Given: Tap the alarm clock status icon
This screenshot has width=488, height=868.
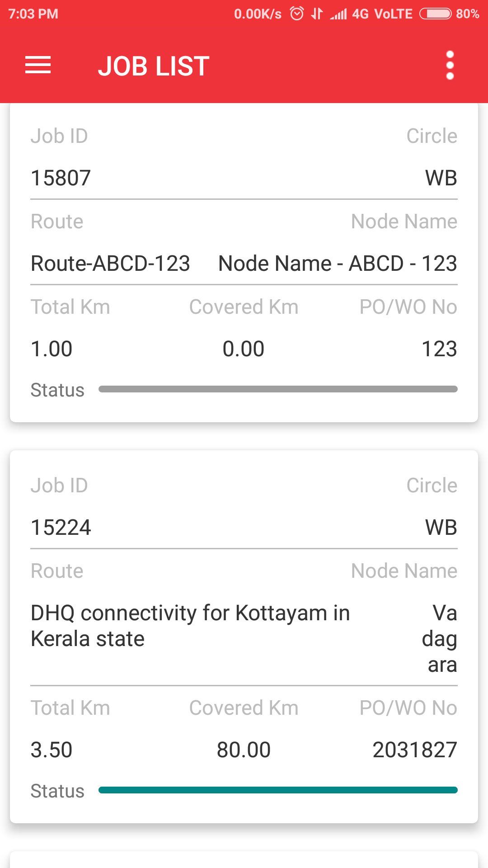Looking at the screenshot, I should point(297,14).
